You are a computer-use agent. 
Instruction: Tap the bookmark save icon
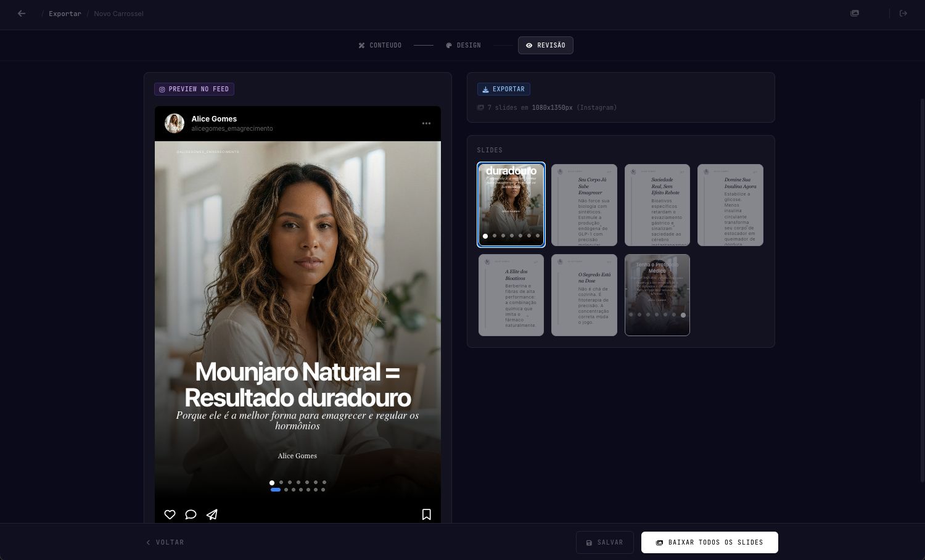[x=426, y=514]
